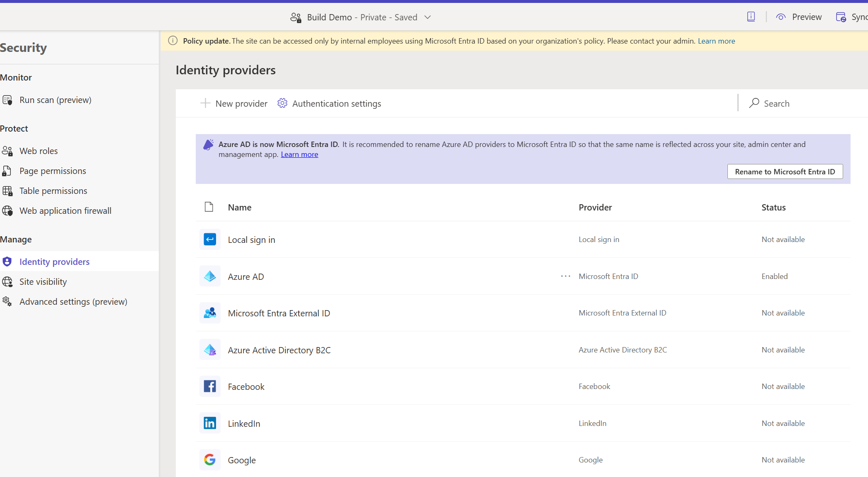Open Page permissions
Viewport: 868px width, 477px height.
tap(53, 171)
